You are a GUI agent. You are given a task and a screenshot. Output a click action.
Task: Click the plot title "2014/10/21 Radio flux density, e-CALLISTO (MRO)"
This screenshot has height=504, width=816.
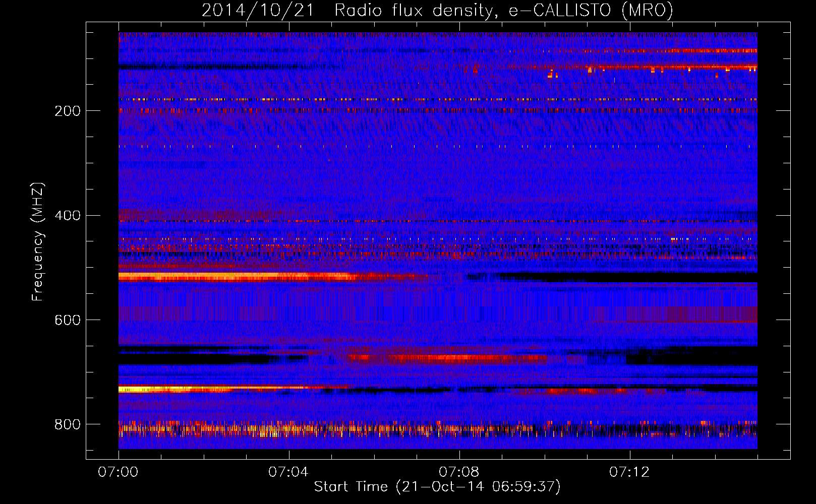437,11
